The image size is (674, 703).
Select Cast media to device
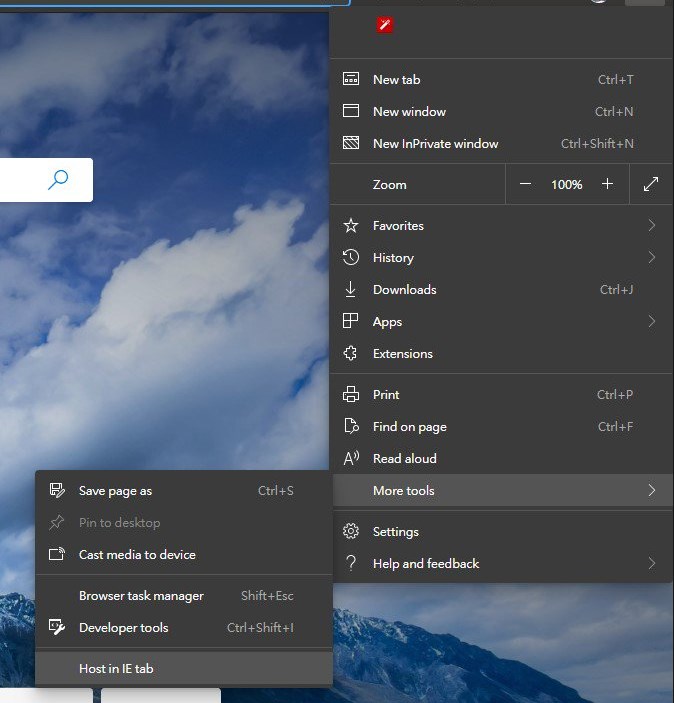(137, 555)
